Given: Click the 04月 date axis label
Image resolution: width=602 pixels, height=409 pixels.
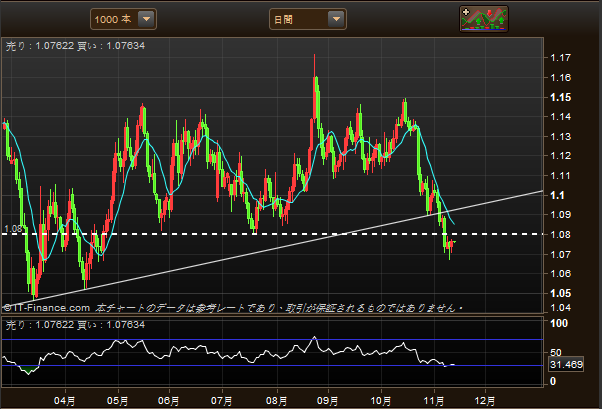Looking at the screenshot, I should pyautogui.click(x=64, y=401).
